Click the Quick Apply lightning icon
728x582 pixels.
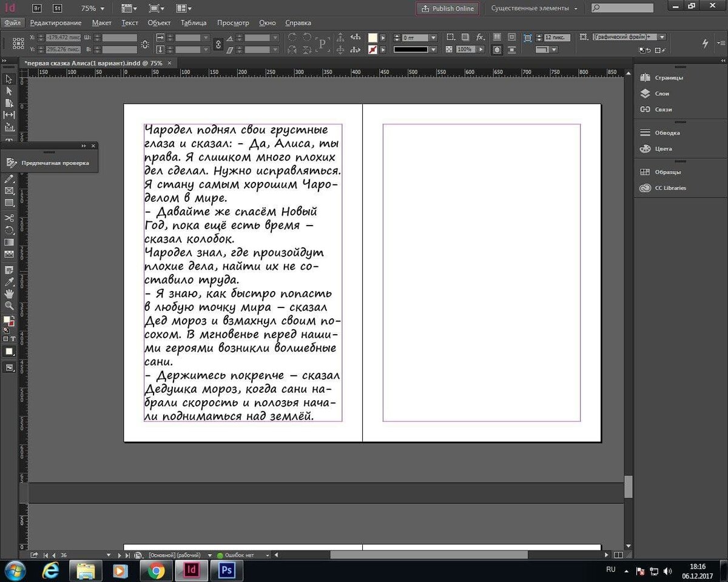(705, 43)
